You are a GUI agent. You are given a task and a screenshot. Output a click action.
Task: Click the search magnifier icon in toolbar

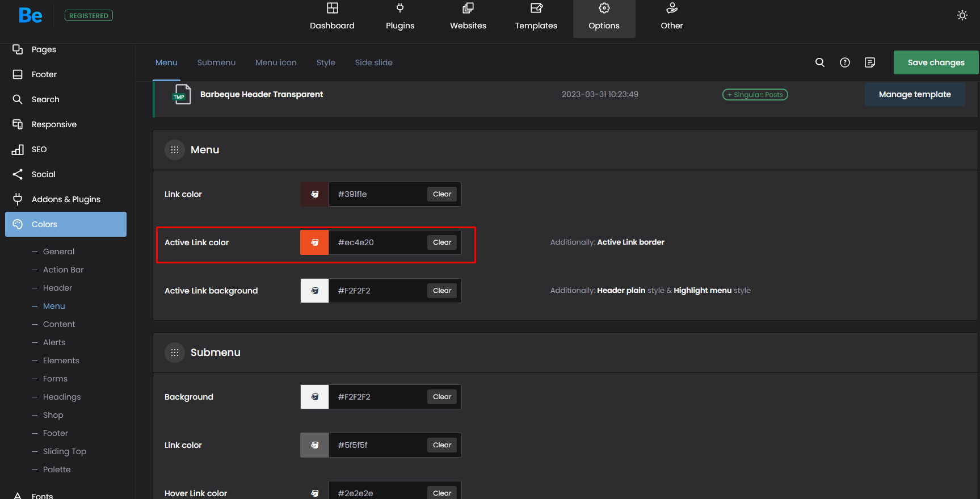(x=820, y=62)
